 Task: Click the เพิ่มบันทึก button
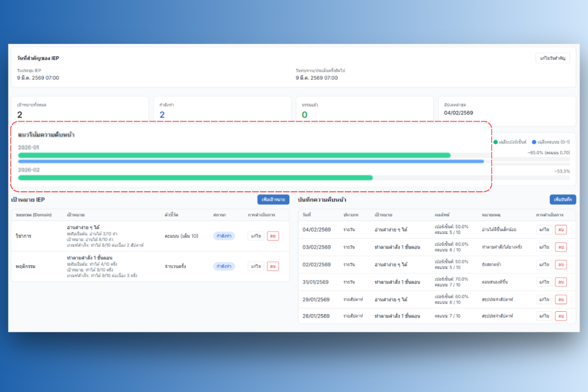pyautogui.click(x=562, y=199)
